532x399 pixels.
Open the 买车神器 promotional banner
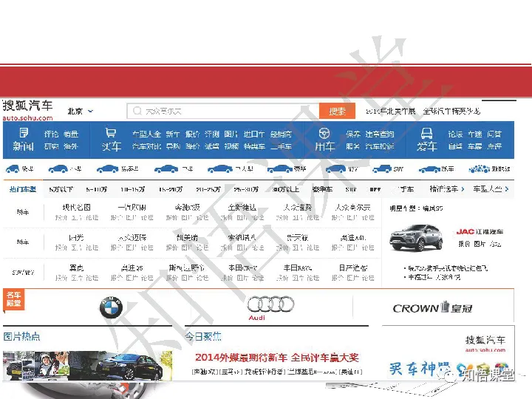(x=448, y=368)
